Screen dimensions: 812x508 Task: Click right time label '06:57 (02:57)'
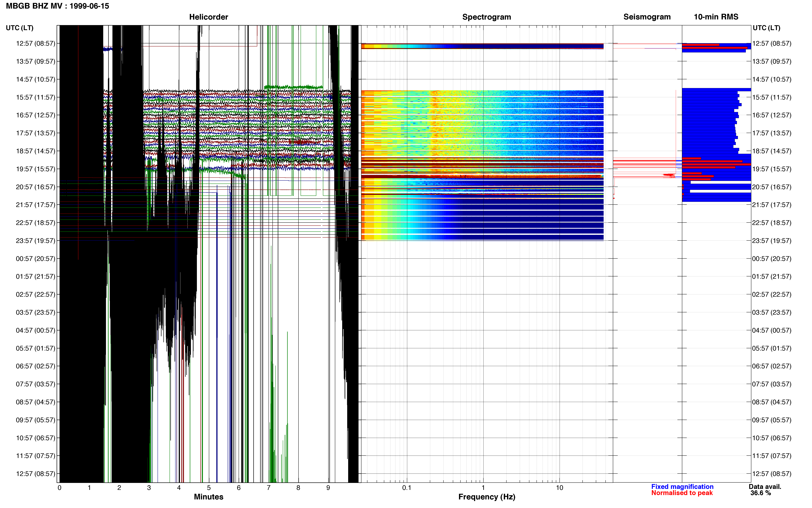coord(772,366)
